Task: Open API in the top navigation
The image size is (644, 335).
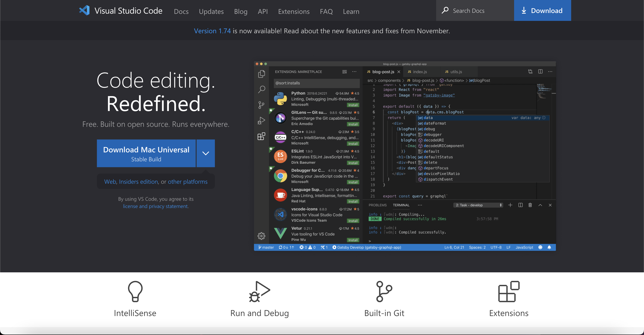Action: pos(263,11)
